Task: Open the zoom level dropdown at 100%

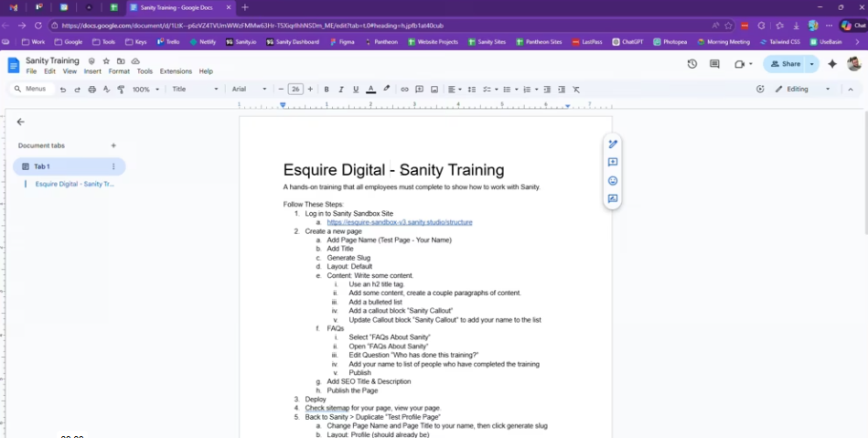Action: click(145, 89)
